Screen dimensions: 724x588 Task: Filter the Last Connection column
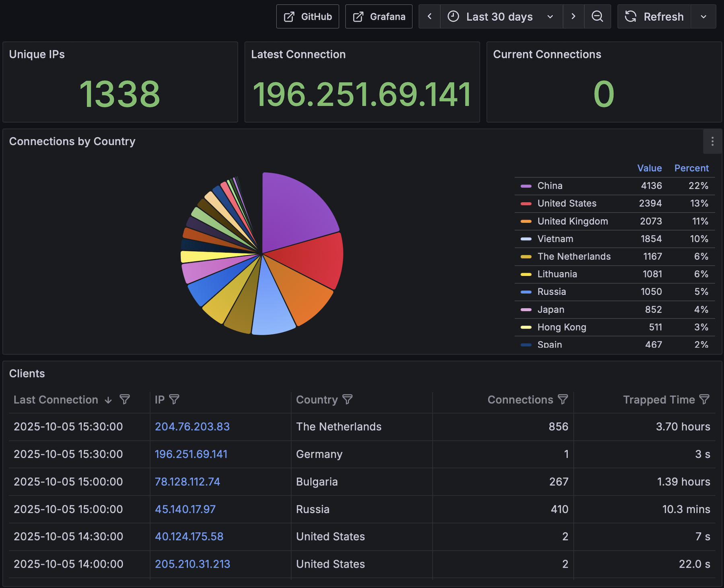[125, 399]
